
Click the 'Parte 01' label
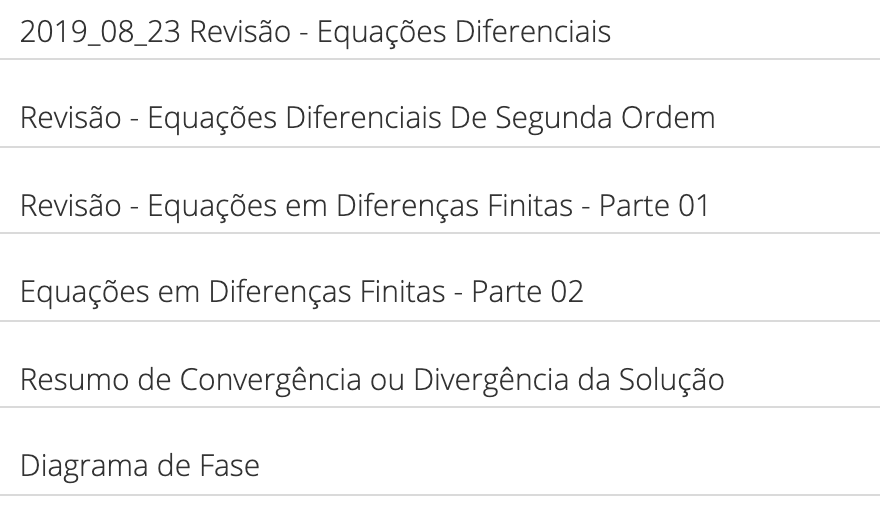point(654,205)
